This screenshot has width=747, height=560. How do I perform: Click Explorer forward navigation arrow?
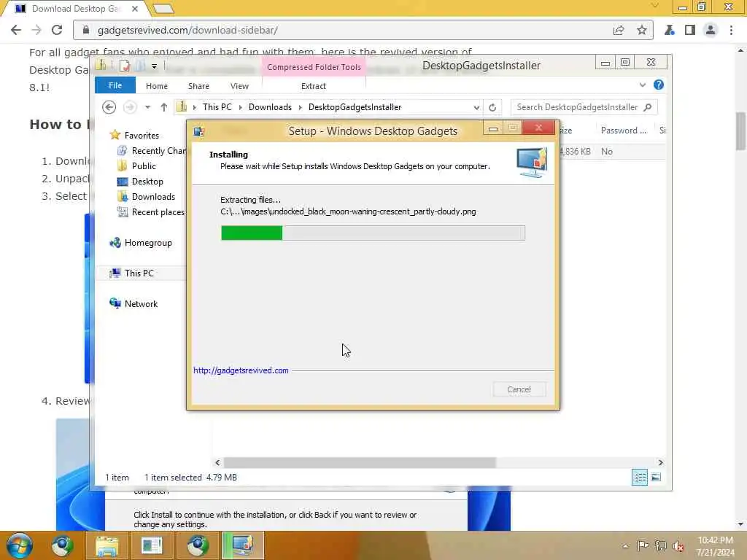(130, 107)
